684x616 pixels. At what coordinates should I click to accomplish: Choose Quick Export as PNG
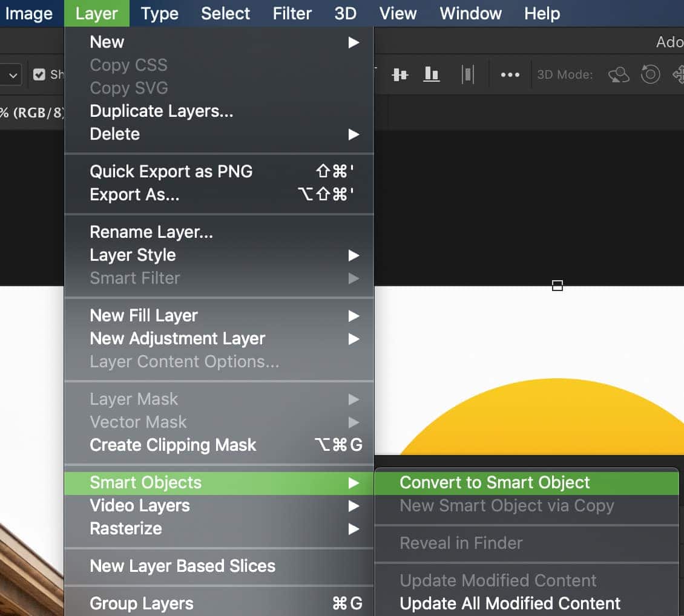click(x=219, y=172)
